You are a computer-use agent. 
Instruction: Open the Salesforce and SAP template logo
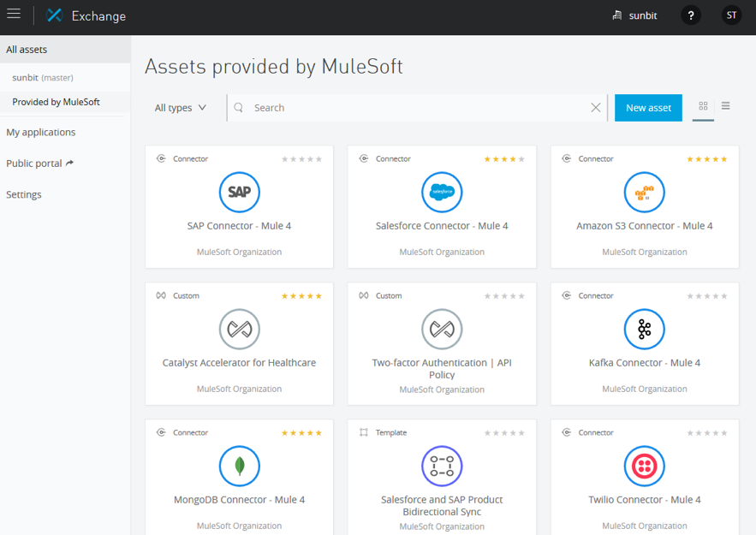click(x=442, y=466)
